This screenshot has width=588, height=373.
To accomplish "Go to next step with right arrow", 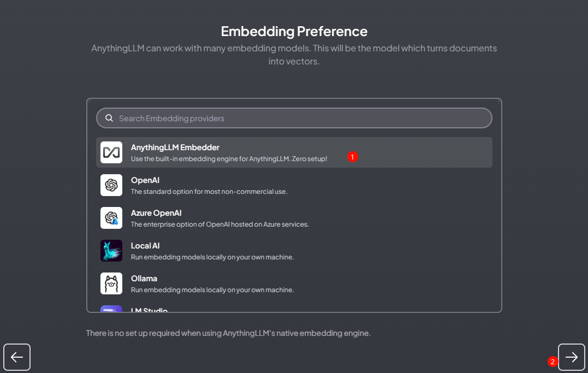I will [571, 357].
